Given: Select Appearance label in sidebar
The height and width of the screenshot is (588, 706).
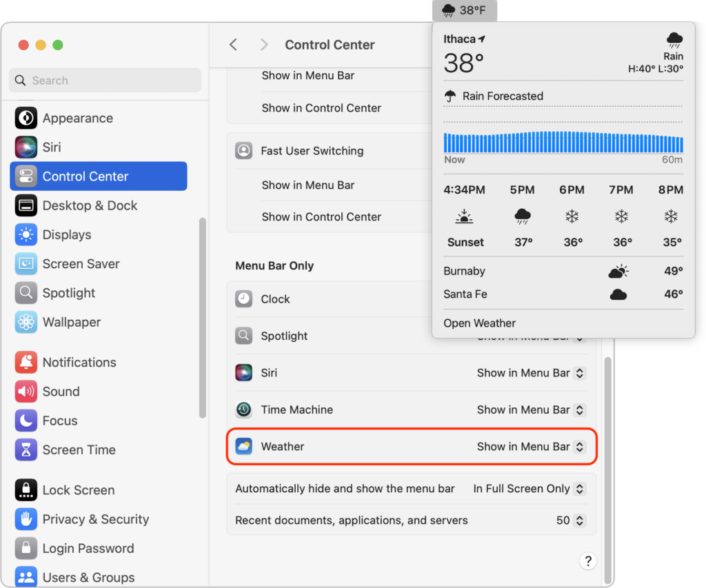Looking at the screenshot, I should coord(78,118).
